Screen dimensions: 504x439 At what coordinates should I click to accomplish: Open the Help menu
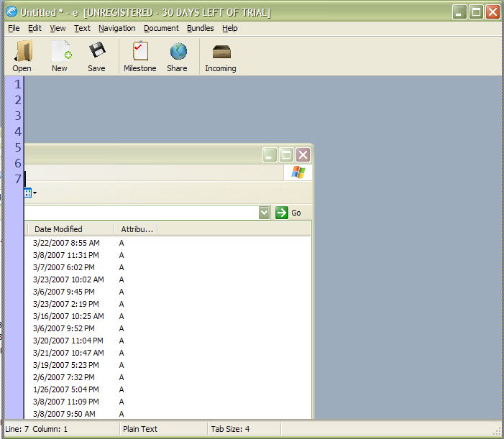230,28
